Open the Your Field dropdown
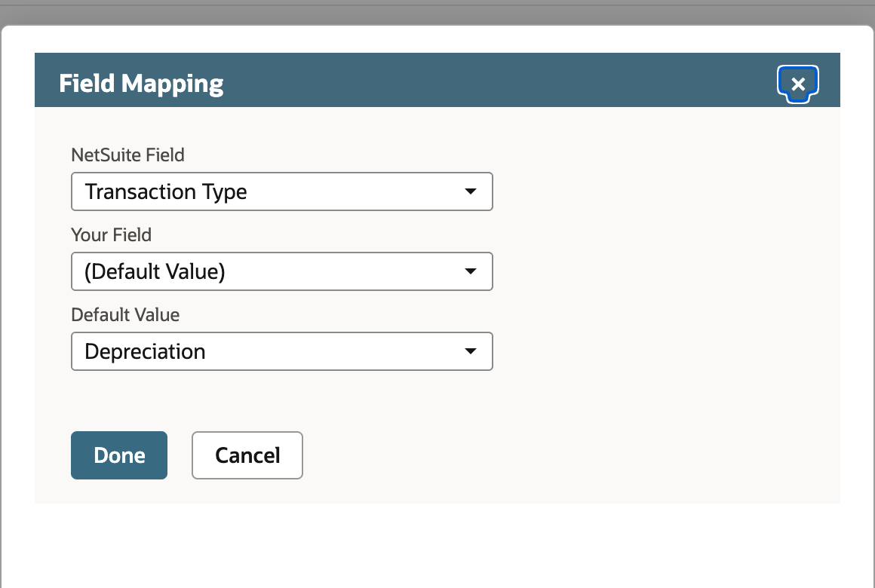This screenshot has height=588, width=875. (x=282, y=271)
